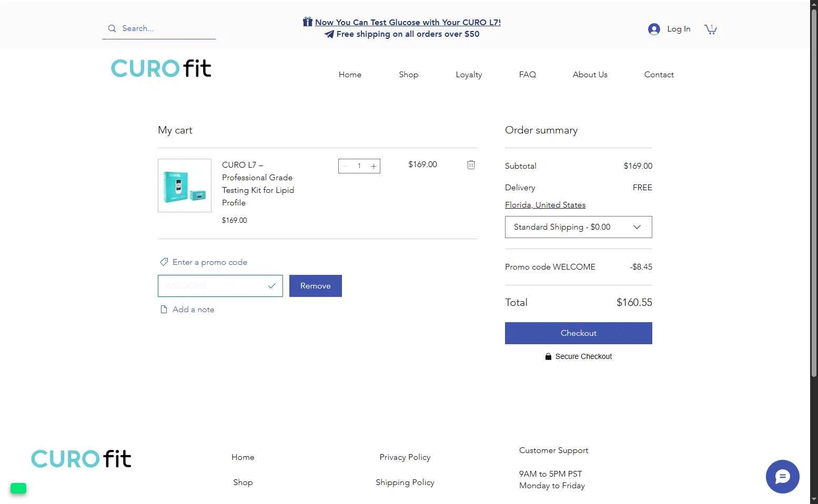Click the CURO fit header logo

161,68
